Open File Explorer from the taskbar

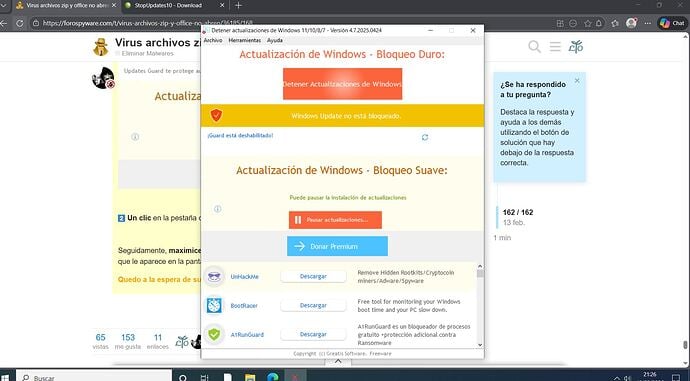pos(250,377)
